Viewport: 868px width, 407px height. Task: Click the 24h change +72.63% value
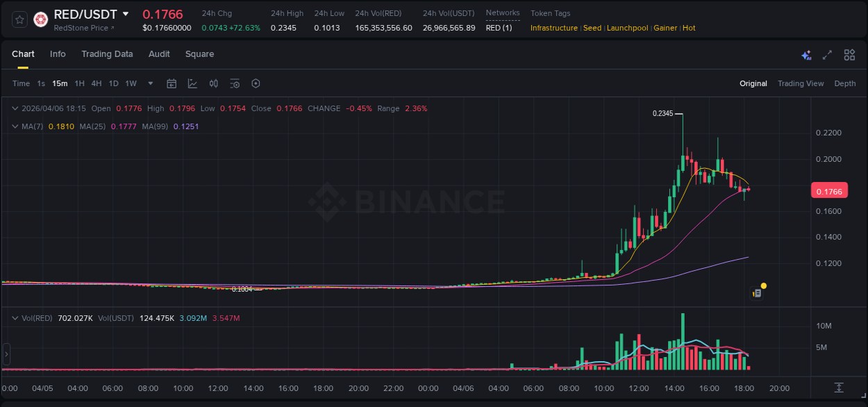pos(244,28)
